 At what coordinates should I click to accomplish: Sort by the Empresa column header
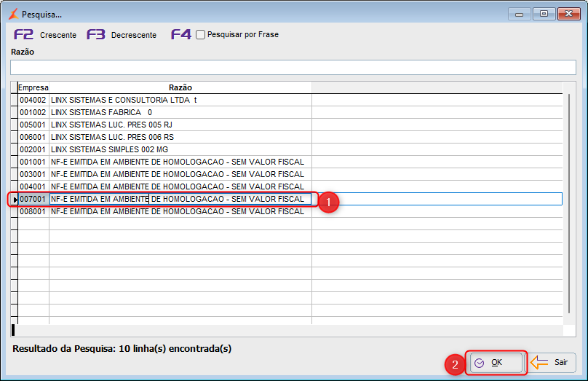(33, 87)
